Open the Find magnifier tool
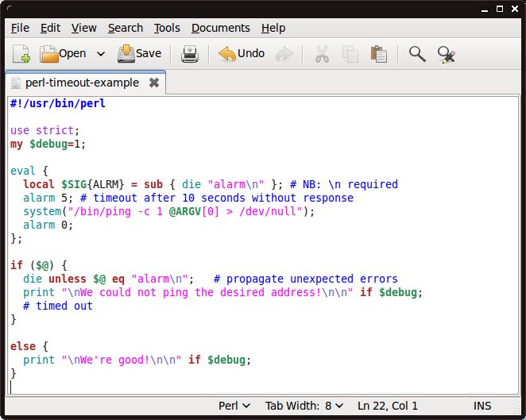Image resolution: width=526 pixels, height=420 pixels. click(417, 54)
